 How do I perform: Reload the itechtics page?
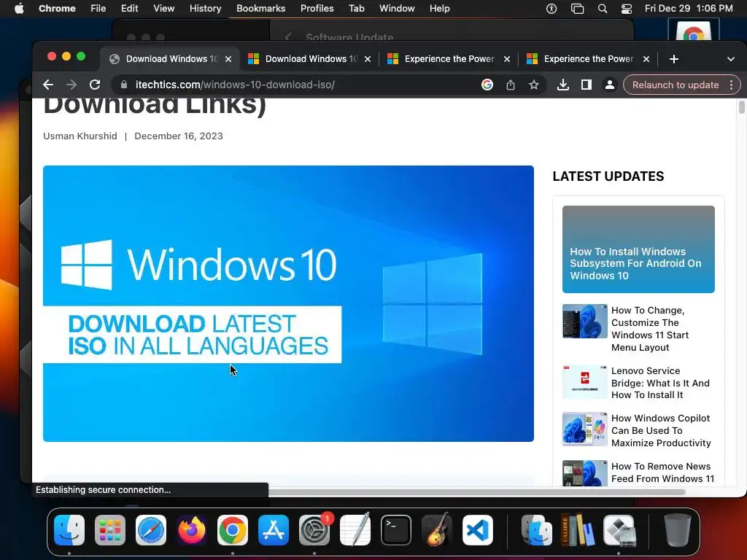(95, 85)
